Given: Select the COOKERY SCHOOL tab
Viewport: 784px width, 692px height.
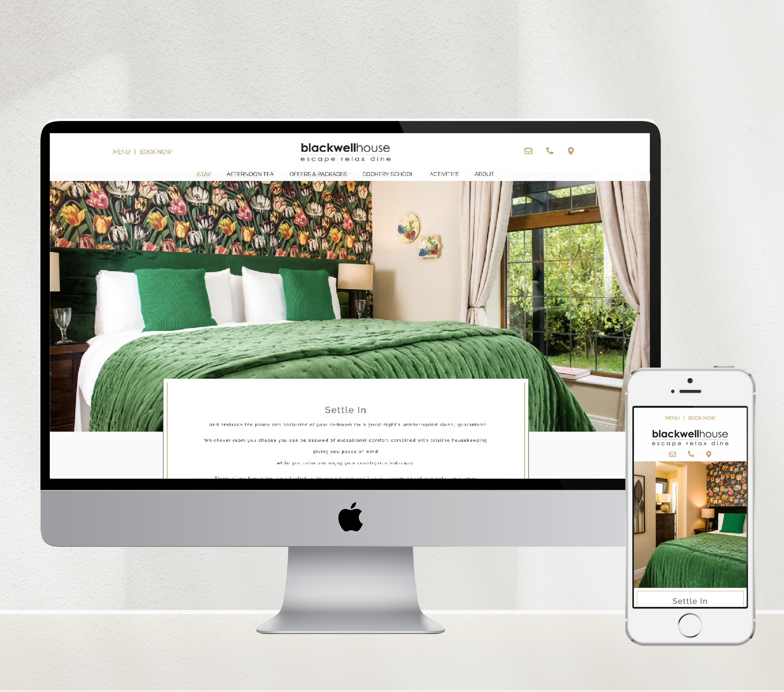Looking at the screenshot, I should [x=389, y=174].
